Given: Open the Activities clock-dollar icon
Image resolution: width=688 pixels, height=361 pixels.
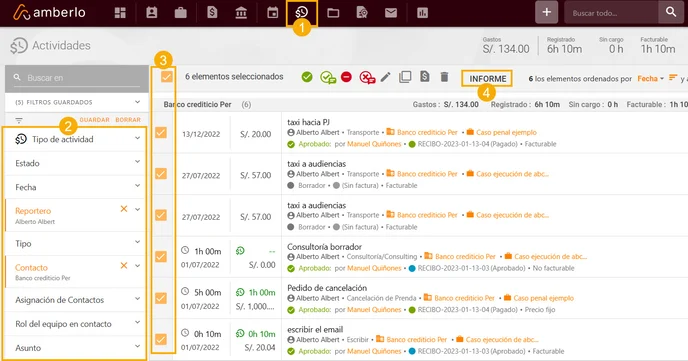Looking at the screenshot, I should pos(301,12).
